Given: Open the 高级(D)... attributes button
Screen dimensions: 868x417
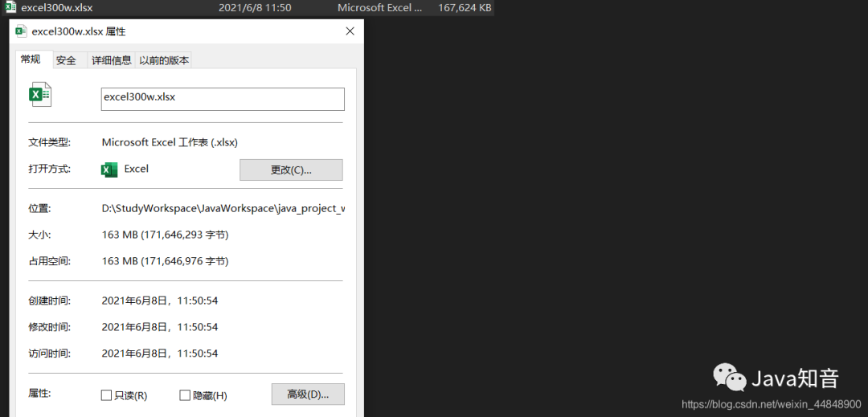Looking at the screenshot, I should pos(308,395).
